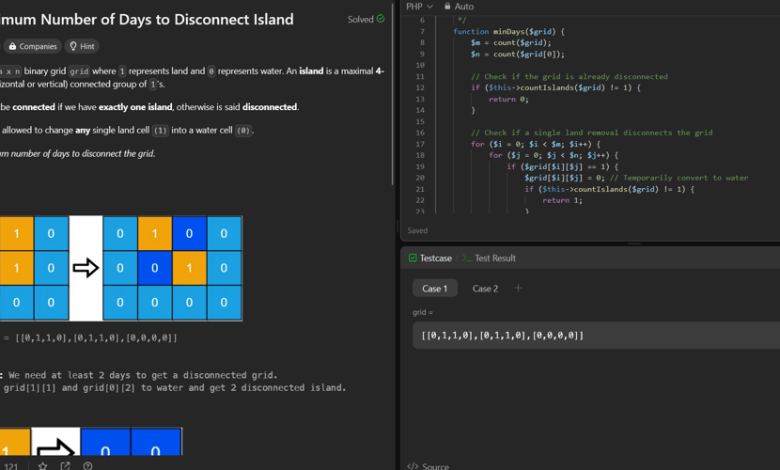Select the Case 2 tab
780x470 pixels.
(485, 288)
